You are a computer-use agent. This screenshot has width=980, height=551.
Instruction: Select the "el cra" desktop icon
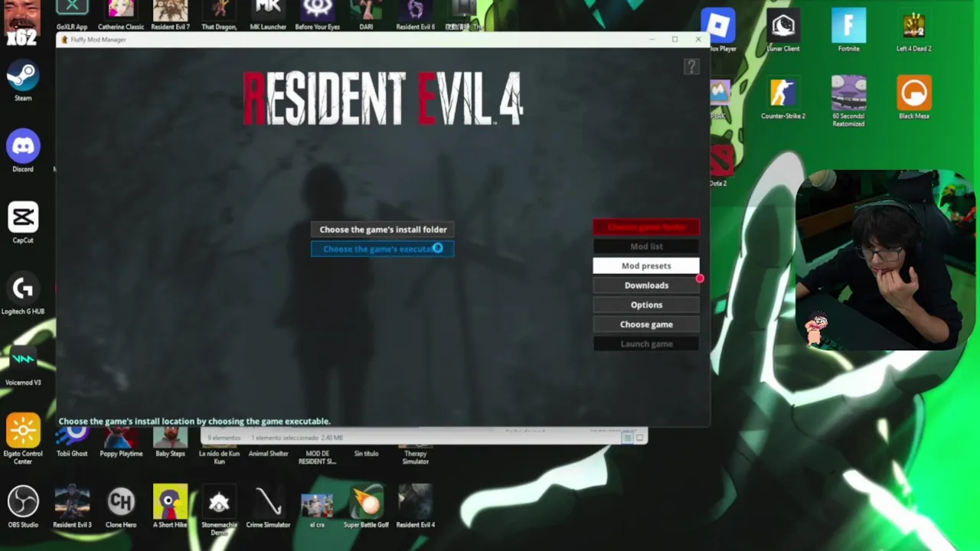pyautogui.click(x=317, y=507)
